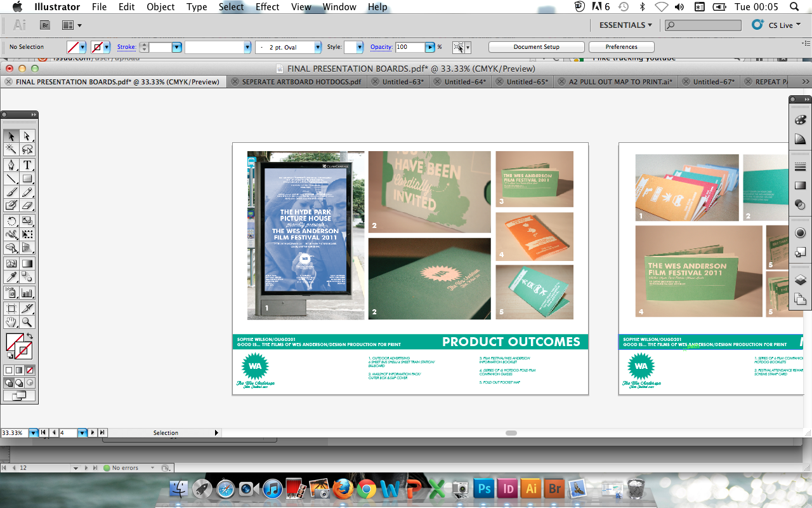Set paint mode to Color
This screenshot has width=812, height=508.
click(9, 370)
